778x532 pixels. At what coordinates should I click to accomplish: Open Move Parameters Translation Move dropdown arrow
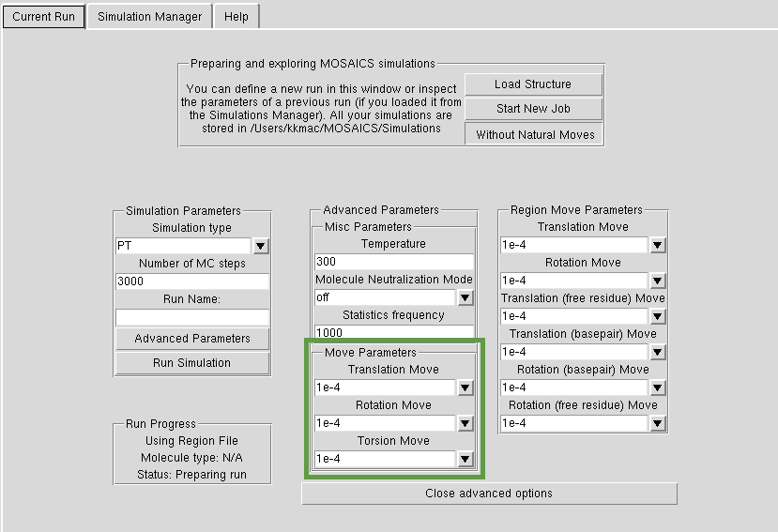point(465,388)
